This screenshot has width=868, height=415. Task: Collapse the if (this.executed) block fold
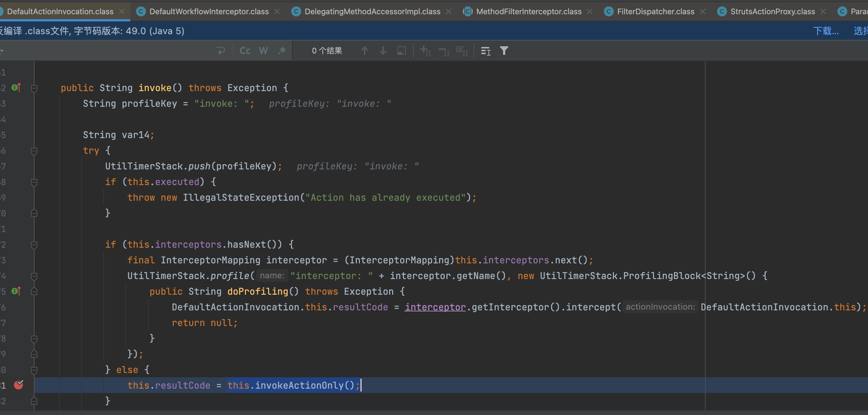coord(34,182)
